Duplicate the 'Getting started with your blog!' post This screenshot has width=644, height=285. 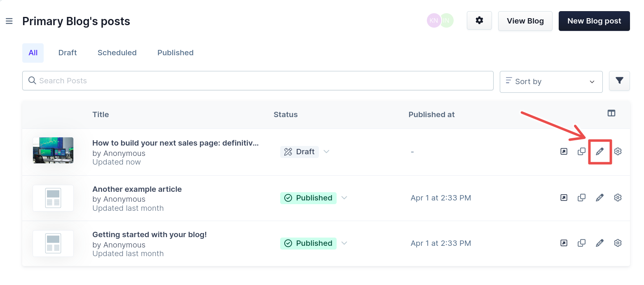click(581, 243)
